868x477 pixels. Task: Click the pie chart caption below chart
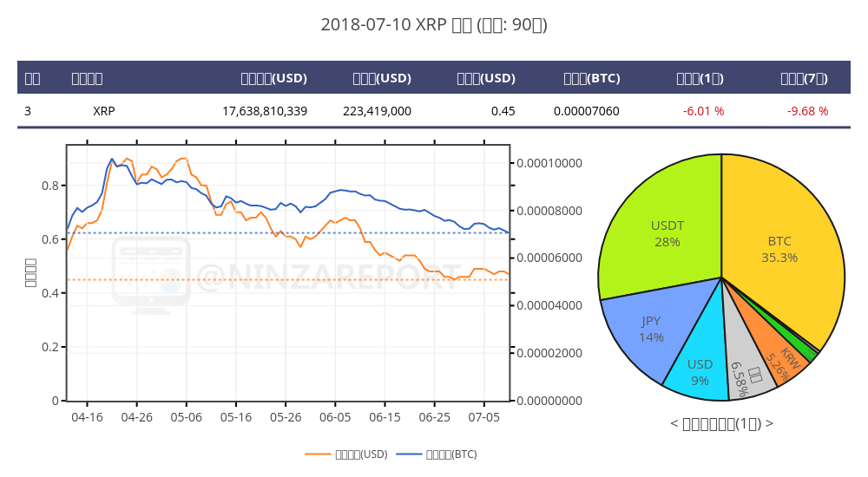tap(721, 424)
